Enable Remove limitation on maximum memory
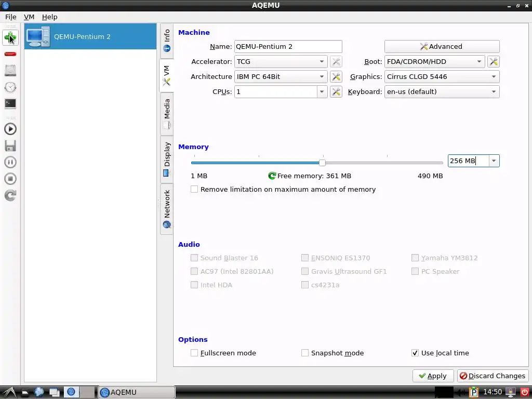The height and width of the screenshot is (399, 532). click(x=194, y=189)
